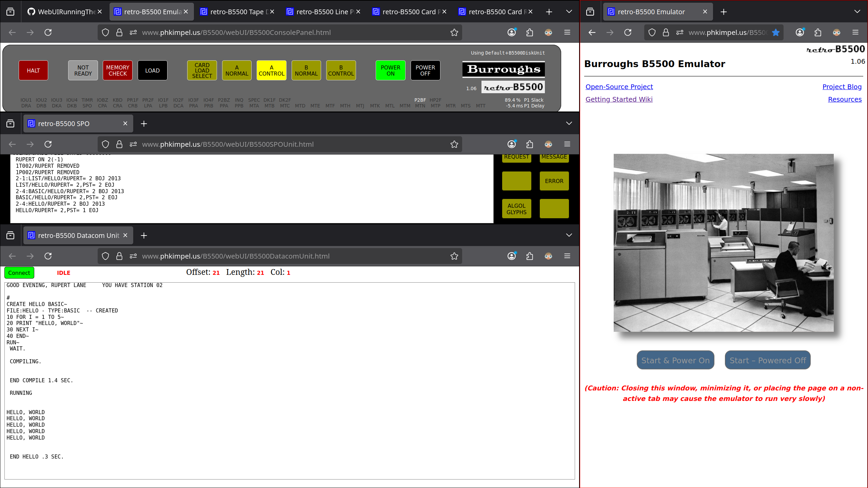Viewport: 868px width, 488px height.
Task: Click the Burroughs logo on the console
Action: click(504, 69)
